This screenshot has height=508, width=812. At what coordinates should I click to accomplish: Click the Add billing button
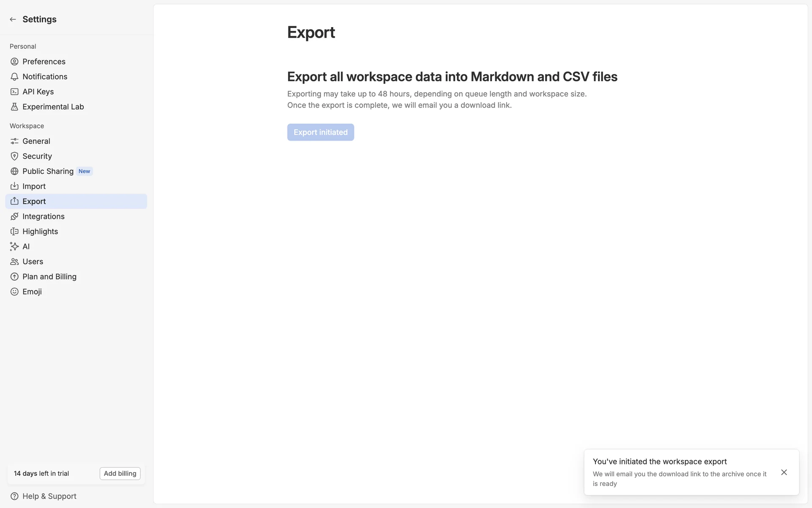pos(120,473)
